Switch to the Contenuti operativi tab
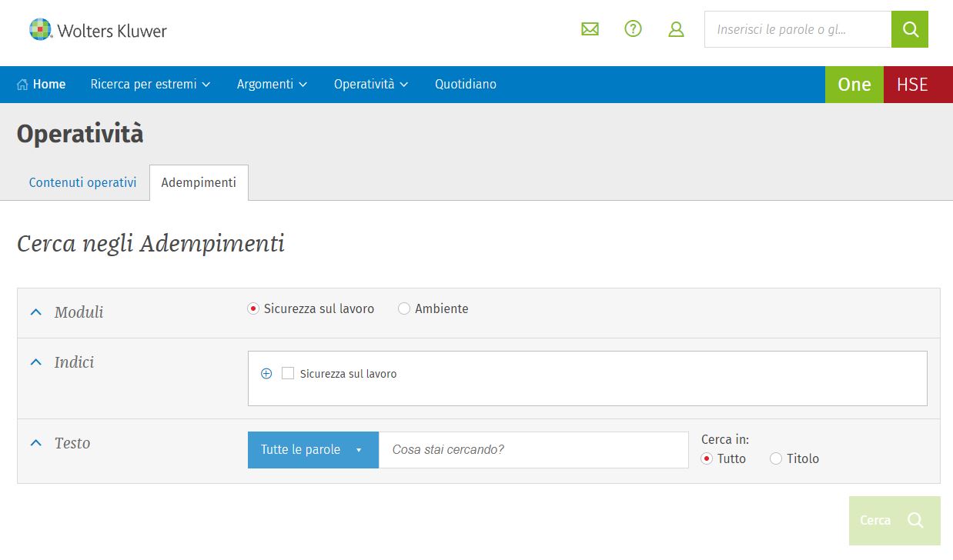Viewport: 953px width, 560px height. [x=82, y=183]
